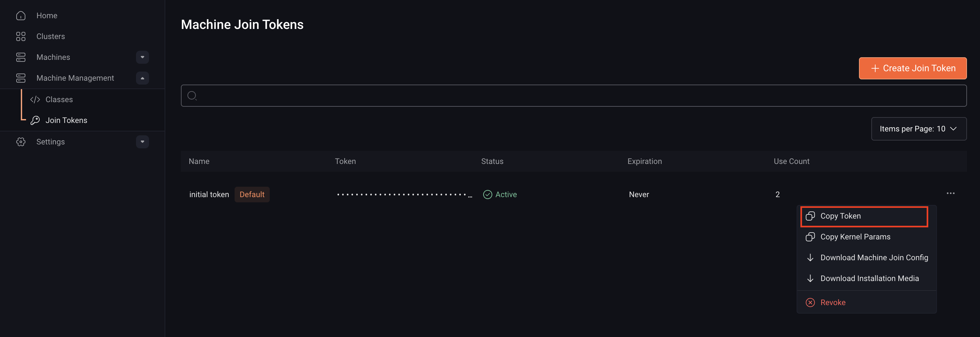The image size is (980, 337).
Task: Expand the Machines section chevron
Action: click(142, 57)
